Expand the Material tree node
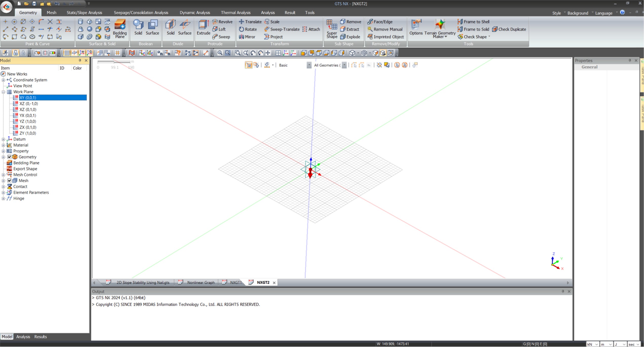This screenshot has height=347, width=644. 3,145
